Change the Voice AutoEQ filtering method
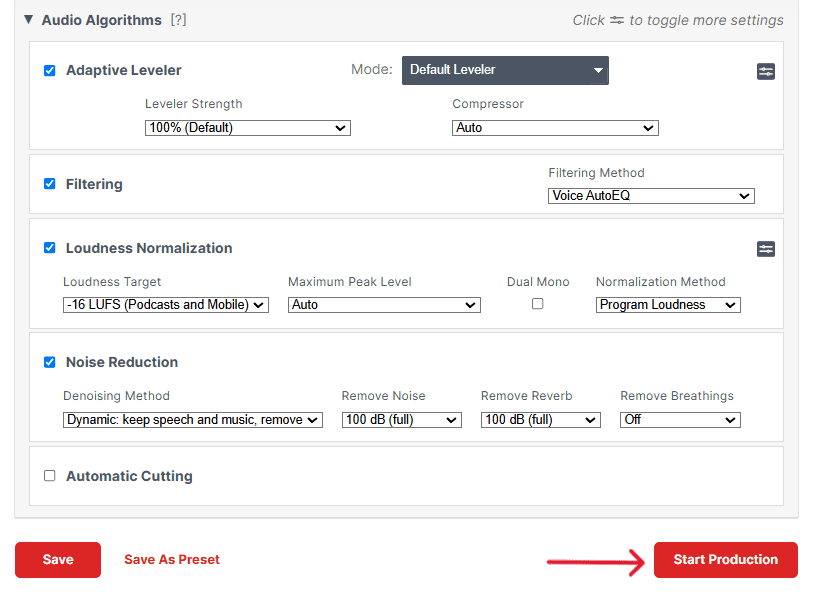 coord(651,195)
